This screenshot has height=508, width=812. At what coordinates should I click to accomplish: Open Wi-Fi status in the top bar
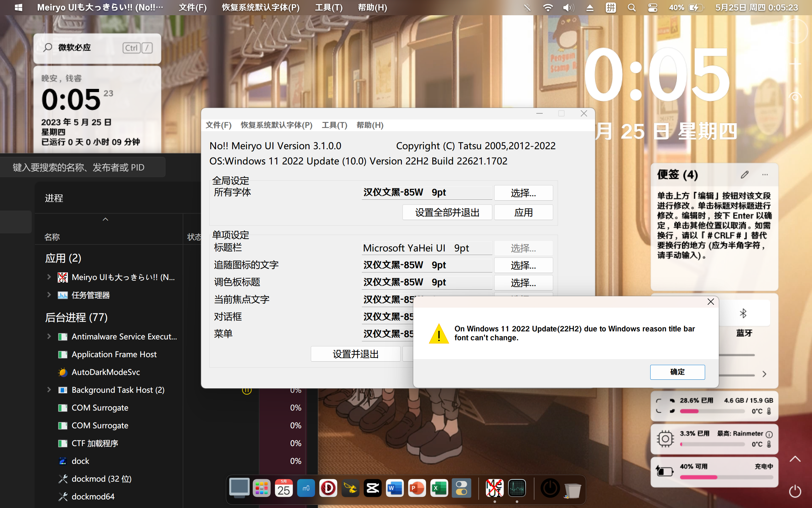(x=547, y=7)
